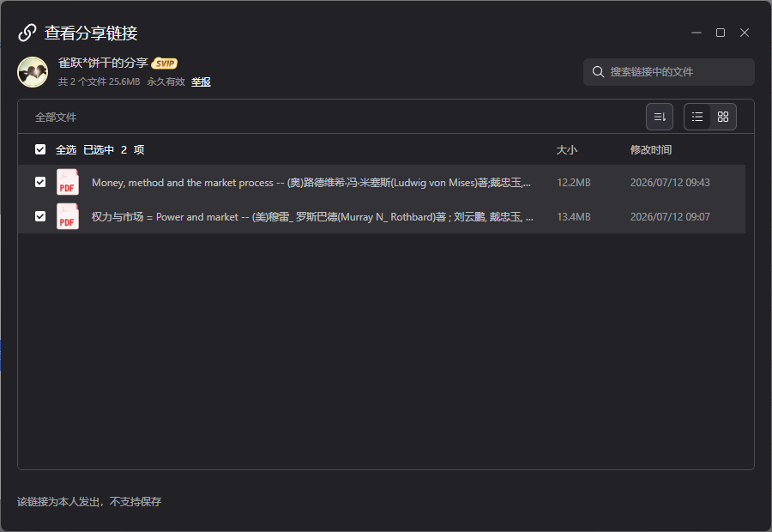The height and width of the screenshot is (532, 772).
Task: Click the 已选中 2 项 selection count
Action: click(114, 150)
